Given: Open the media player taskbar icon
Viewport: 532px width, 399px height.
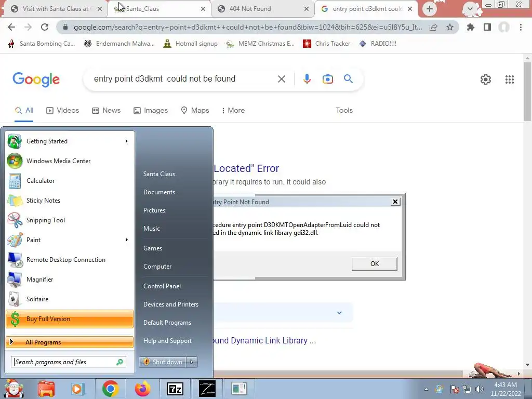Looking at the screenshot, I should point(78,389).
